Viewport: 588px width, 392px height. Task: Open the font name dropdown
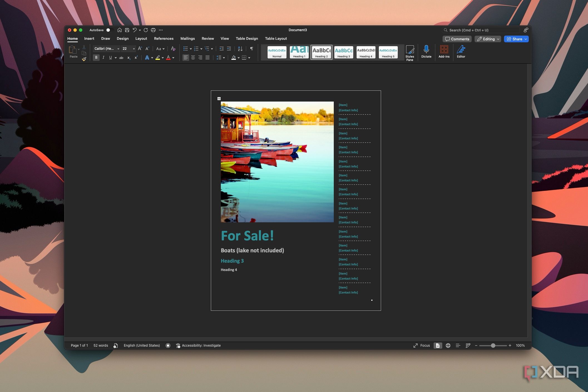click(118, 49)
